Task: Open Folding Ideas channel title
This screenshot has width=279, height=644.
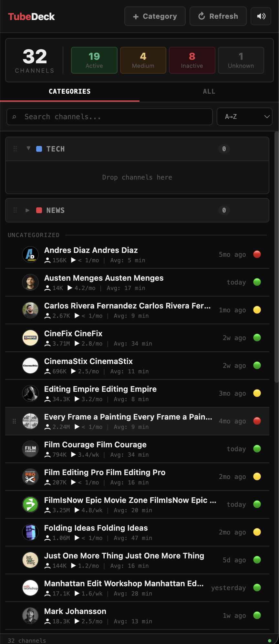Action: click(96, 528)
